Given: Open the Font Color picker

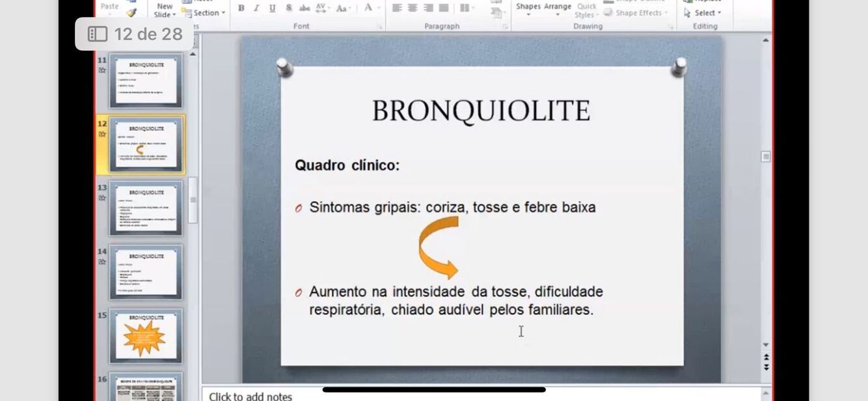Looking at the screenshot, I should 371,8.
